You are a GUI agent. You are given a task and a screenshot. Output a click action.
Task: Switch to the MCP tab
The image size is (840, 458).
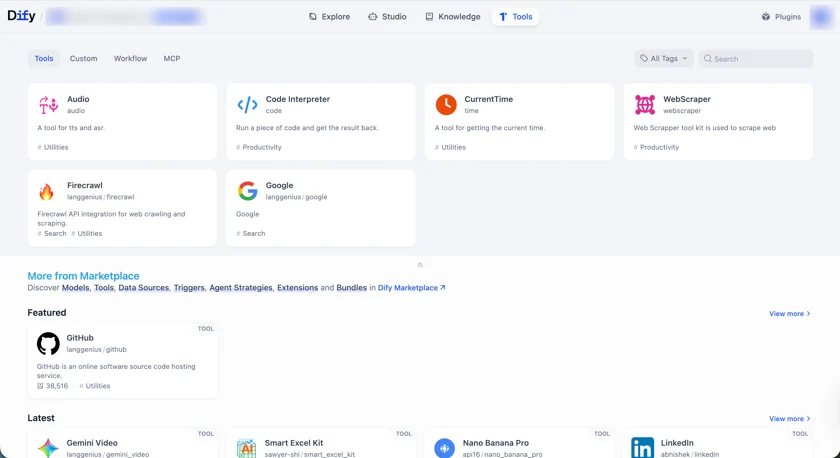coord(172,58)
